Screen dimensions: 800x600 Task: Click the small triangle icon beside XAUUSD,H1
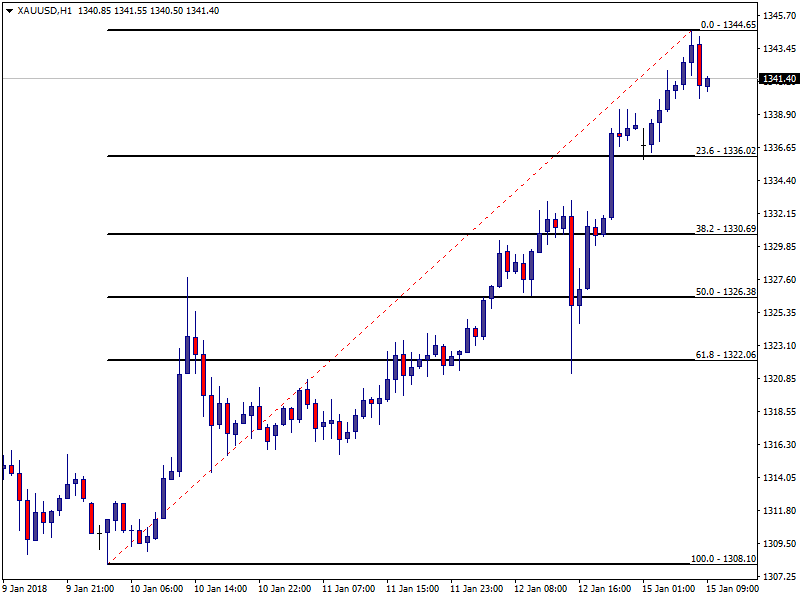(x=9, y=10)
